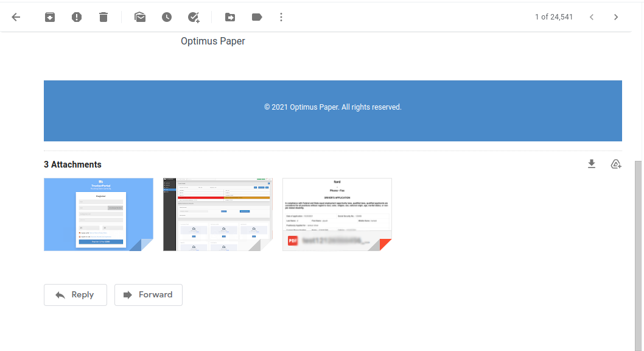Viewport: 644px width, 351px height.
Task: Open the PDF driver's application attachment
Action: pos(337,214)
